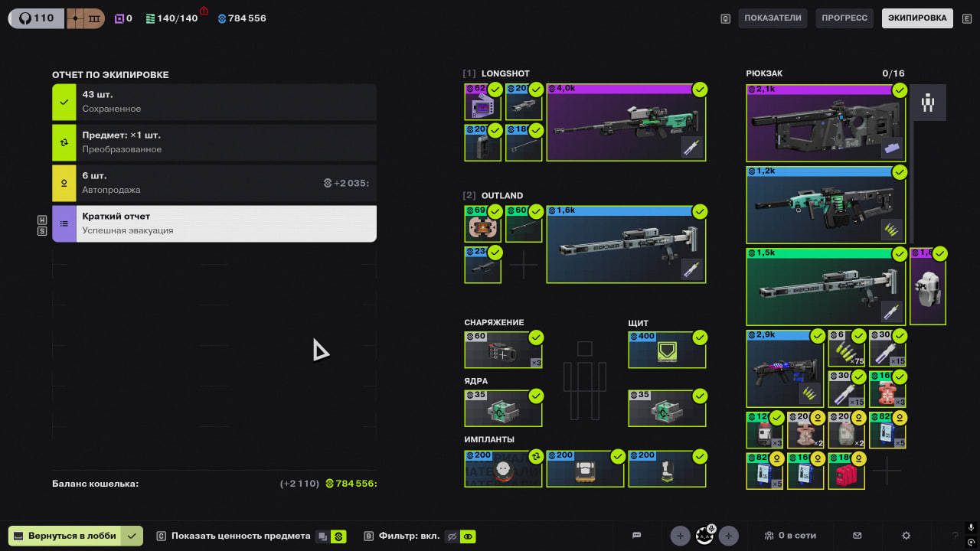Turn off filter with crossed-eye icon

pyautogui.click(x=452, y=536)
